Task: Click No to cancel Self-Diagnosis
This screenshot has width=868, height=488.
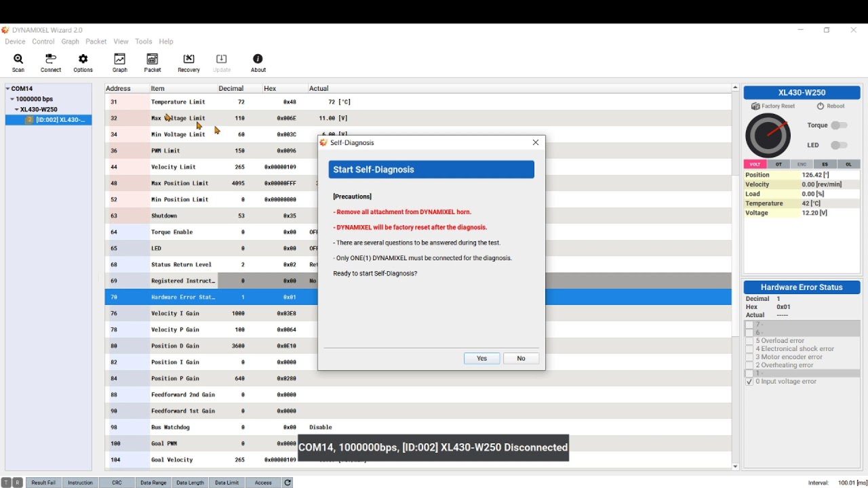Action: click(521, 359)
